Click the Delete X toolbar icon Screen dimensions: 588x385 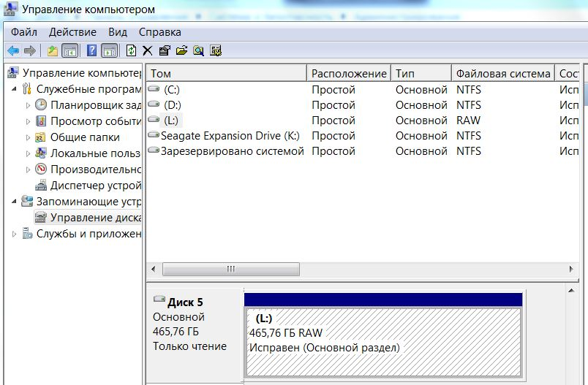pos(148,50)
